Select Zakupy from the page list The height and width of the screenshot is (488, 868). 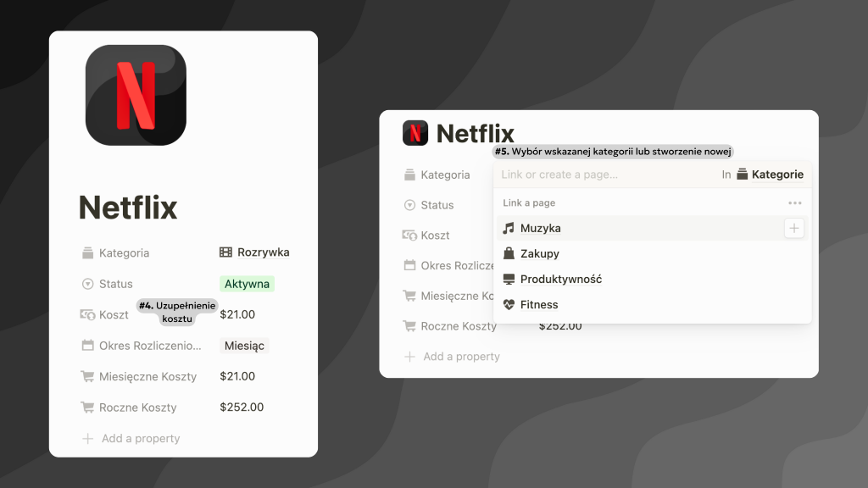point(540,254)
